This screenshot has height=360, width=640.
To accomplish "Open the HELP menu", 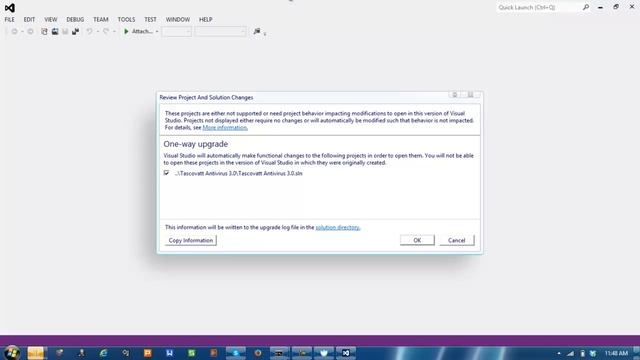I will pos(205,19).
